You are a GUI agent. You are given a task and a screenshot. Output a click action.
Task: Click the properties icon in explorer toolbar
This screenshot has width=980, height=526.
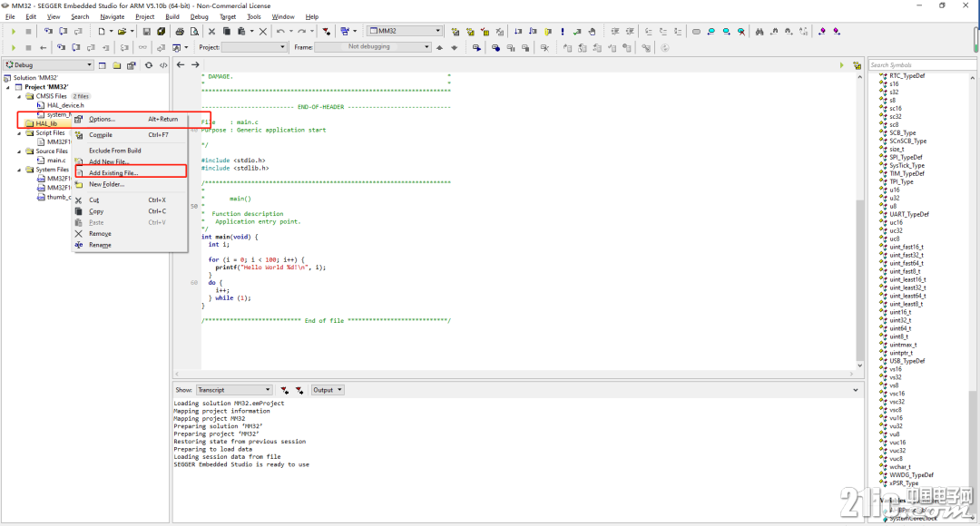click(132, 65)
